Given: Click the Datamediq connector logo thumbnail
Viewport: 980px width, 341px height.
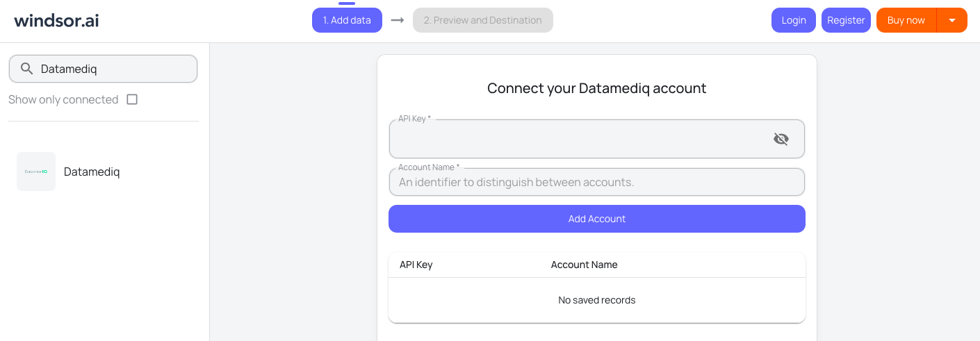Looking at the screenshot, I should [36, 172].
